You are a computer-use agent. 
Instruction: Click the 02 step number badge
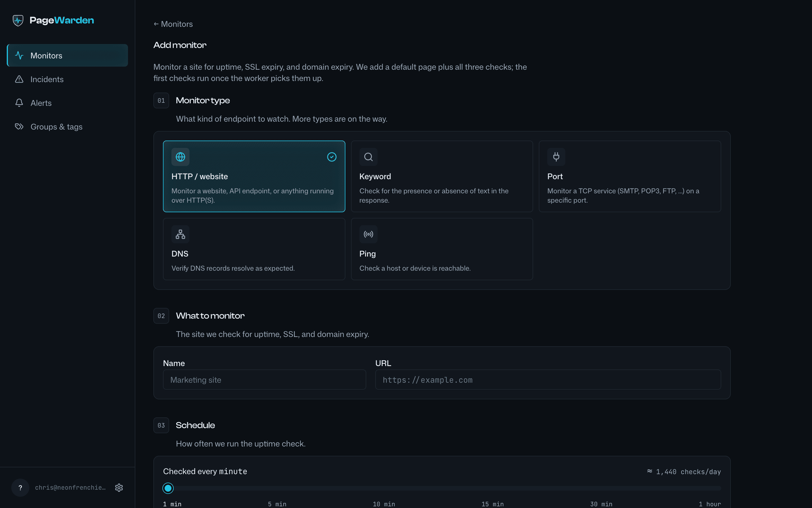(161, 316)
